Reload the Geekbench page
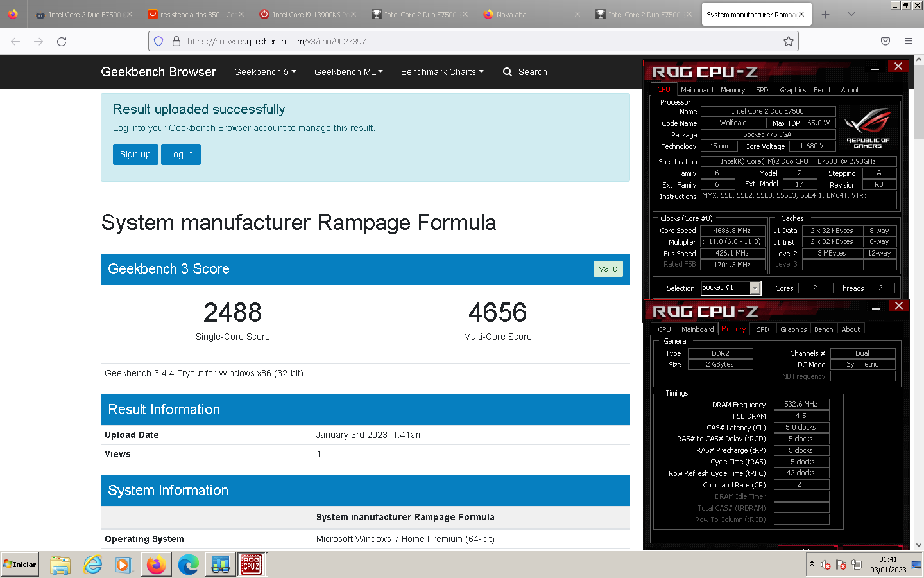 [62, 41]
